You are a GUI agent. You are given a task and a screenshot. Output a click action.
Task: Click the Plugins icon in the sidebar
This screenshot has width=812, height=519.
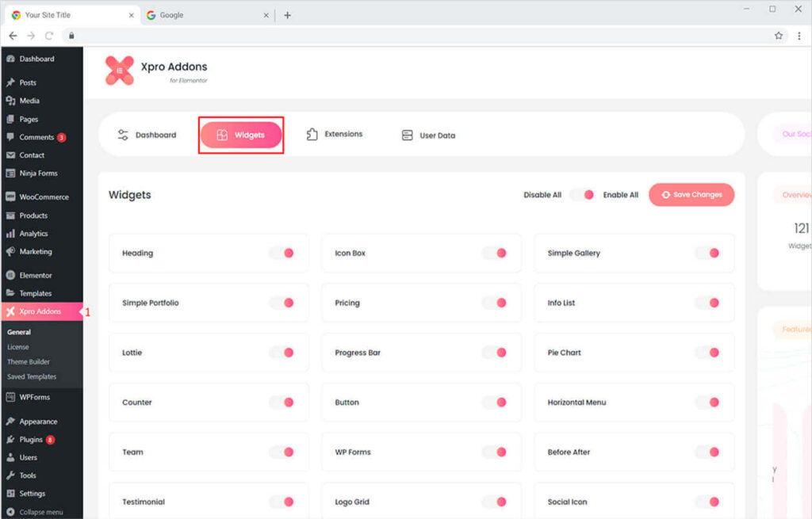click(10, 440)
